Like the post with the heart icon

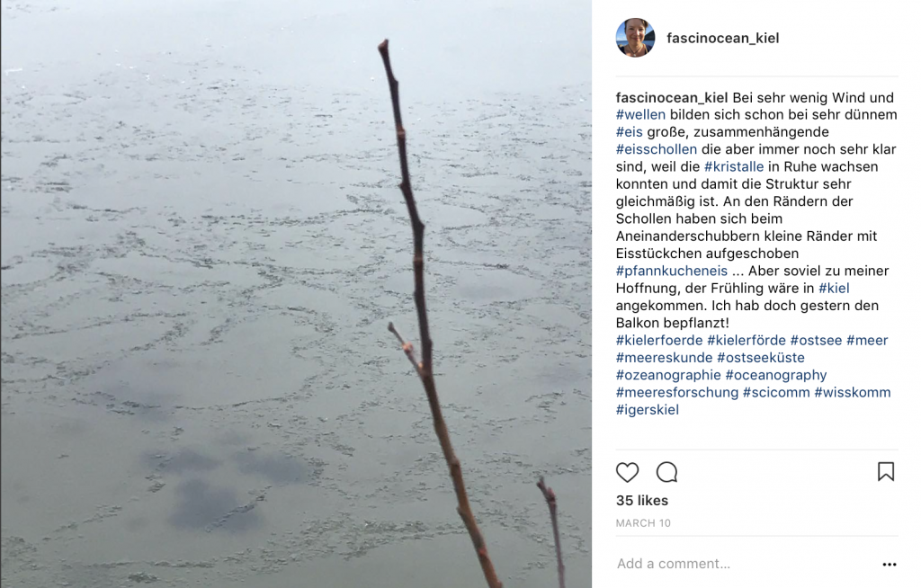627,472
